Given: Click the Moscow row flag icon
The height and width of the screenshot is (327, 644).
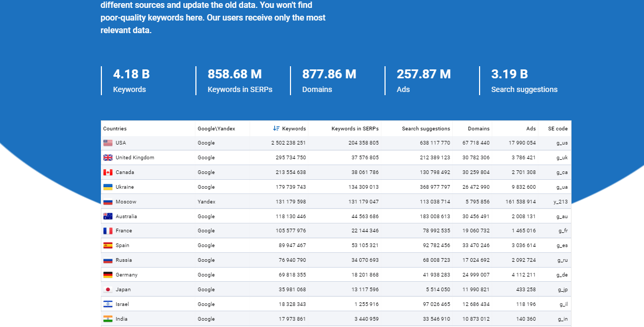Looking at the screenshot, I should 108,202.
